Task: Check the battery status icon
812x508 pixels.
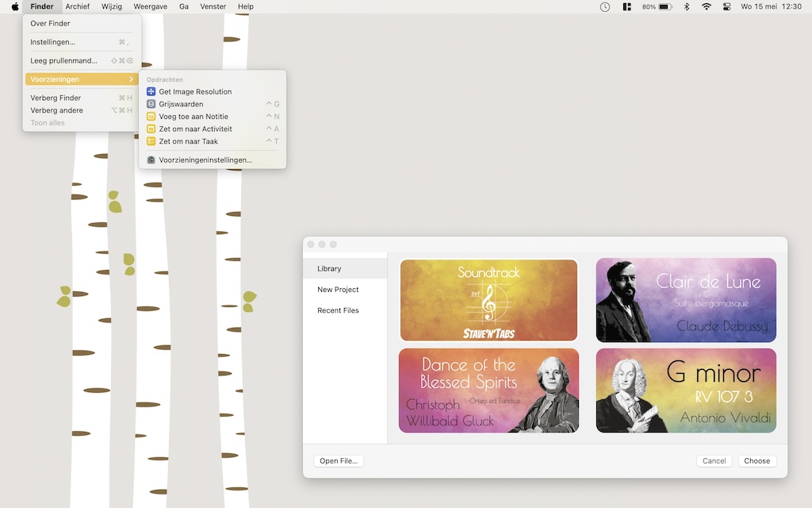Action: pos(665,6)
